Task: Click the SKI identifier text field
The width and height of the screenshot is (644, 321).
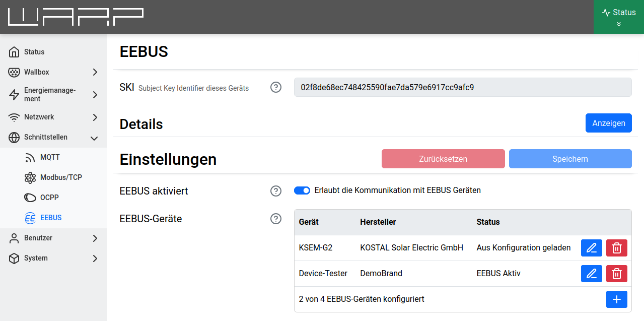Action: (462, 87)
